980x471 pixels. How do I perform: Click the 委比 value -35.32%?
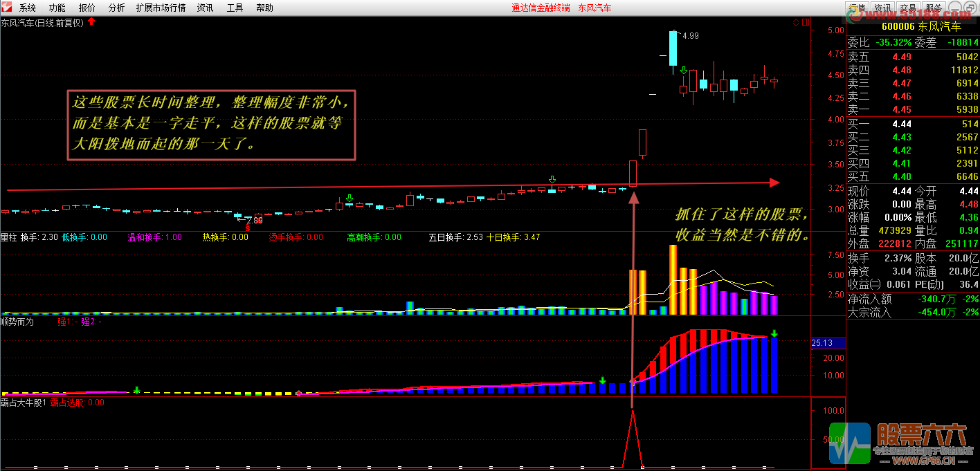pyautogui.click(x=893, y=43)
